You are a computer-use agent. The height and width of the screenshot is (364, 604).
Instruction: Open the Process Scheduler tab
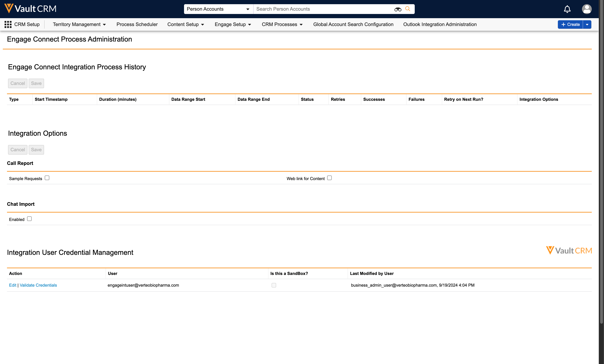(x=137, y=24)
